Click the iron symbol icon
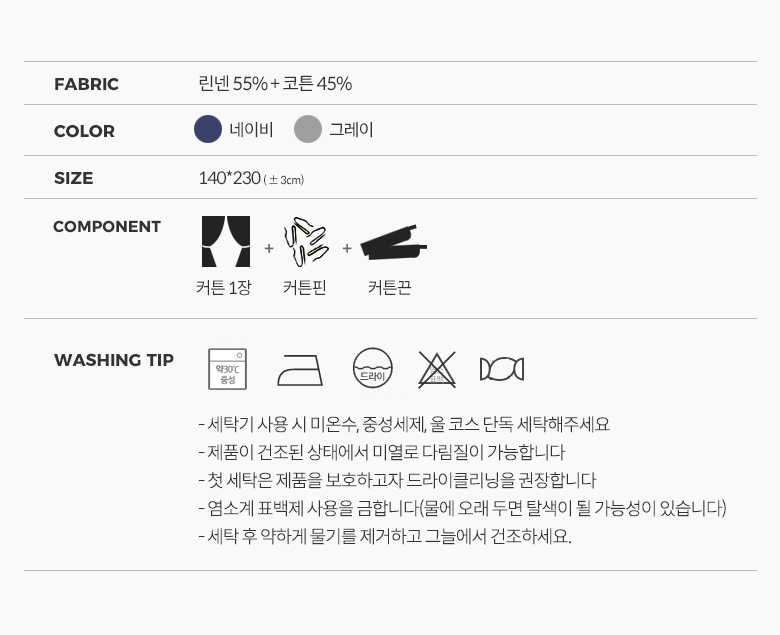The image size is (780, 635). [300, 370]
